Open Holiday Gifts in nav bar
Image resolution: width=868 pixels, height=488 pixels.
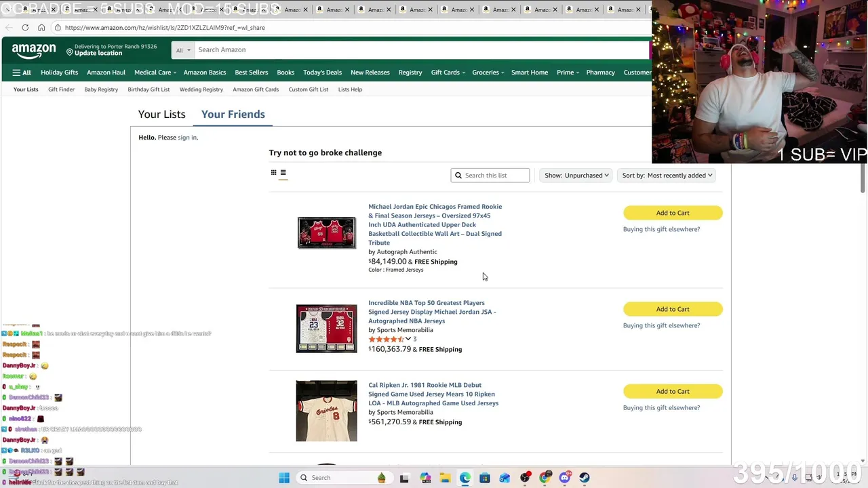pyautogui.click(x=59, y=73)
